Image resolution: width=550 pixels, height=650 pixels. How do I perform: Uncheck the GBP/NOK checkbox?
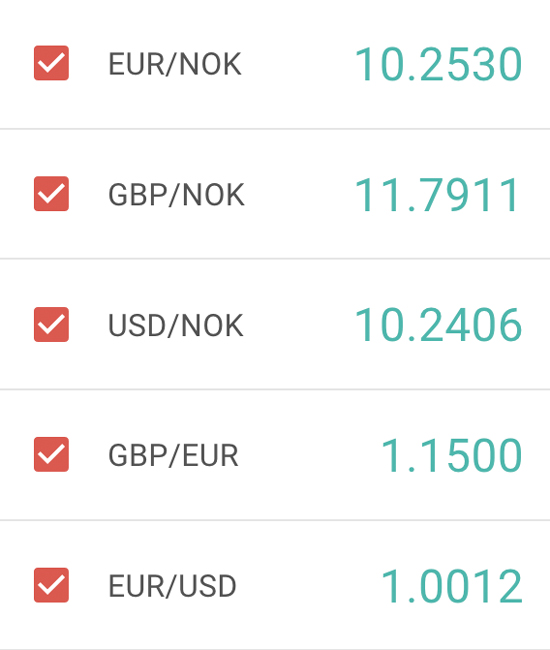pos(51,194)
